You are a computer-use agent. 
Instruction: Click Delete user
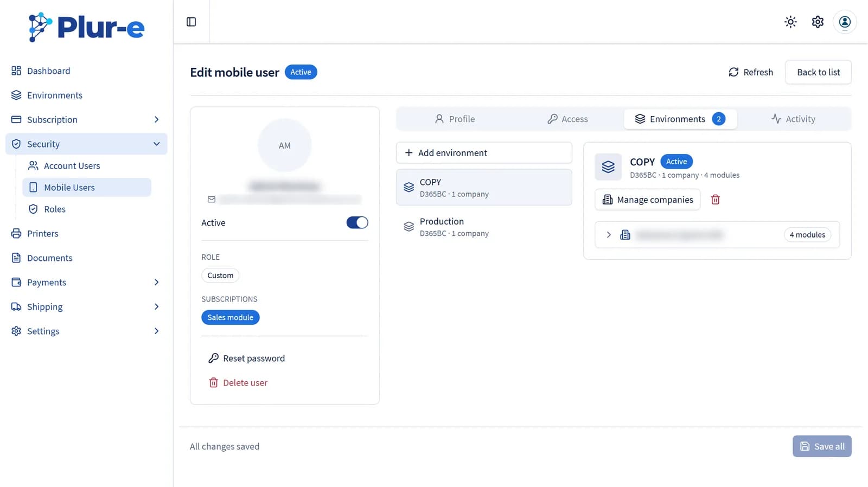pos(238,383)
